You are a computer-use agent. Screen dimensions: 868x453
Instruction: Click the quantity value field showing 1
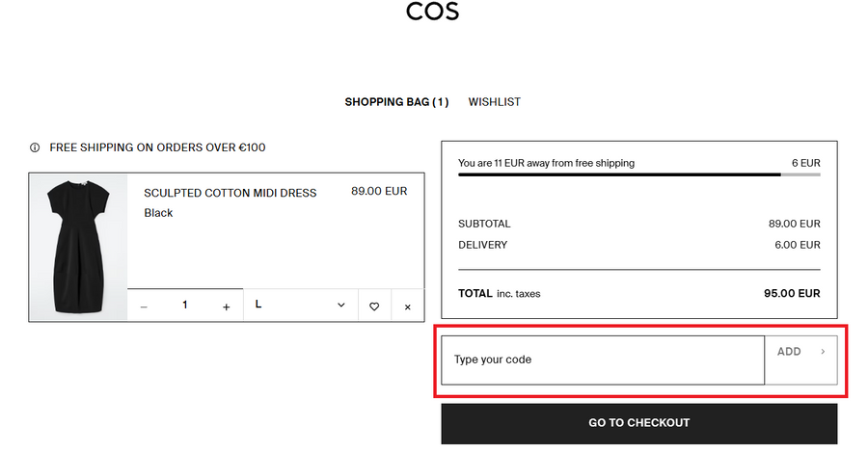click(185, 306)
